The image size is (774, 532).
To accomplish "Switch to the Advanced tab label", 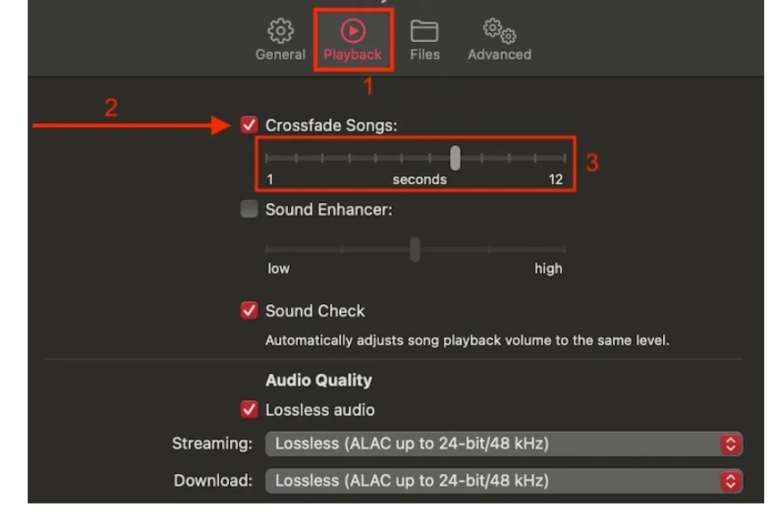I will click(x=499, y=55).
